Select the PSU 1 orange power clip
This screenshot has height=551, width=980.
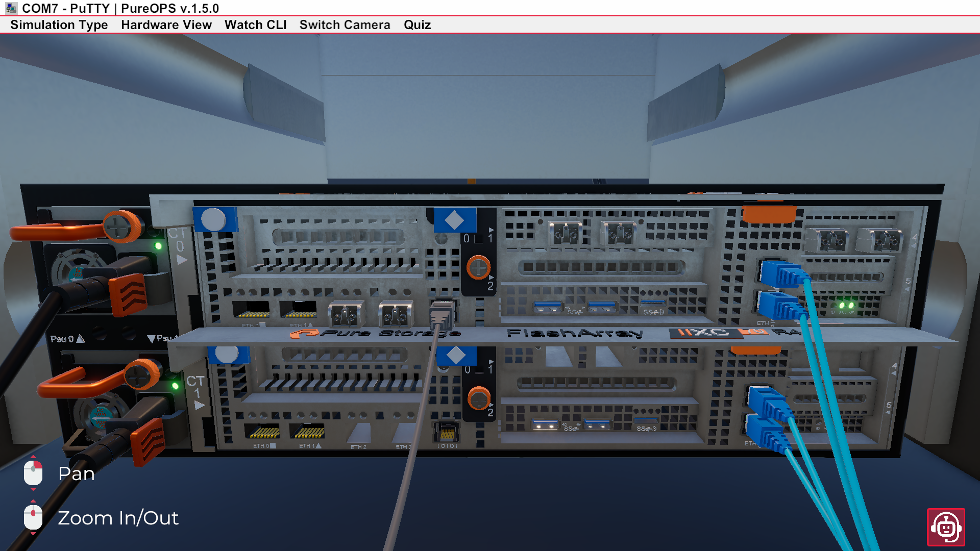[148, 442]
